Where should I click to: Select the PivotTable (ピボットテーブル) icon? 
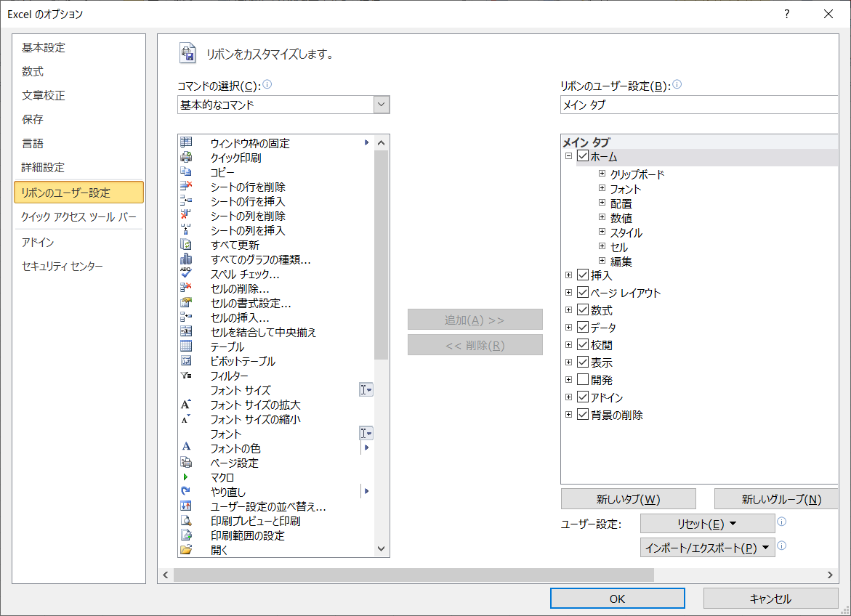point(186,361)
